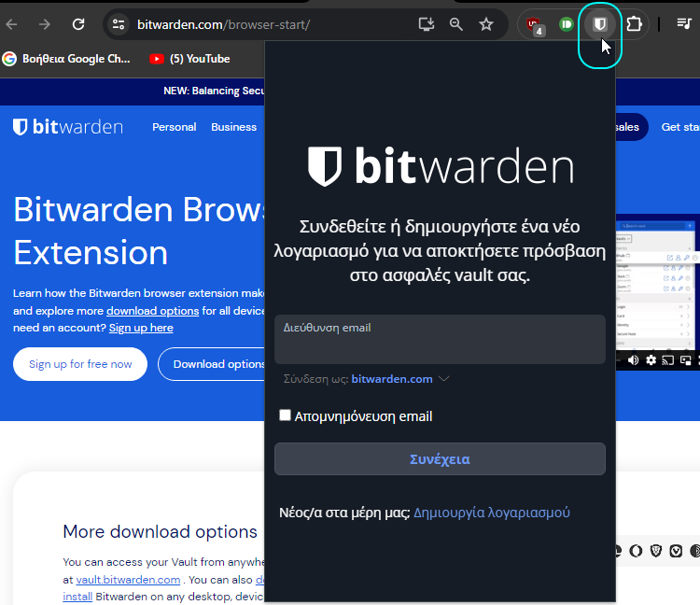Expand the bitwarden.com server selector dropdown
The width and height of the screenshot is (700, 605).
click(x=400, y=379)
